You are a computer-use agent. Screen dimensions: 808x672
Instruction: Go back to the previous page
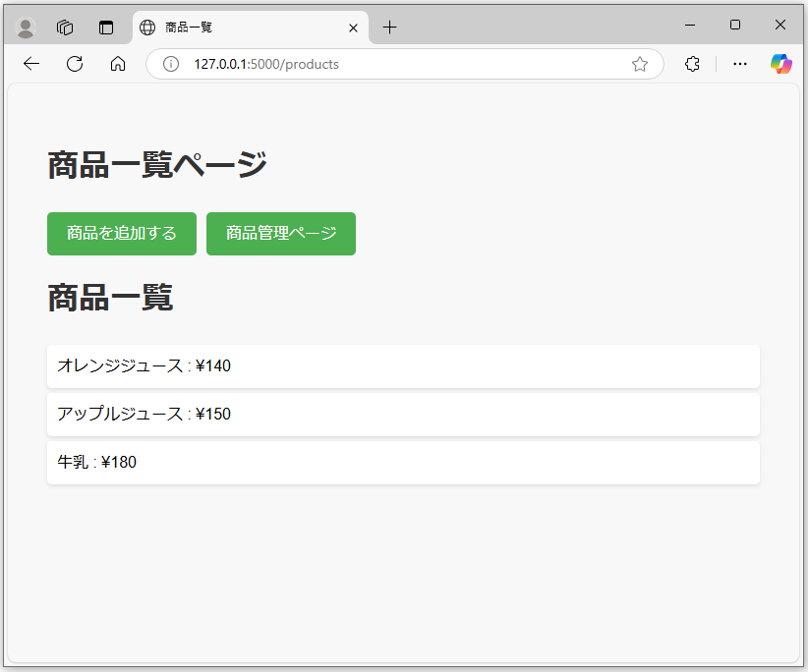click(31, 64)
